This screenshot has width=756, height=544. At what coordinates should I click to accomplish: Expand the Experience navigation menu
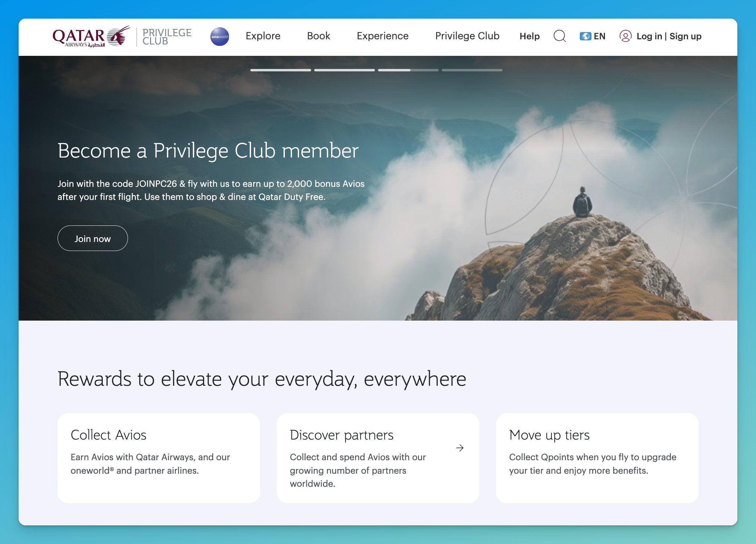[382, 36]
